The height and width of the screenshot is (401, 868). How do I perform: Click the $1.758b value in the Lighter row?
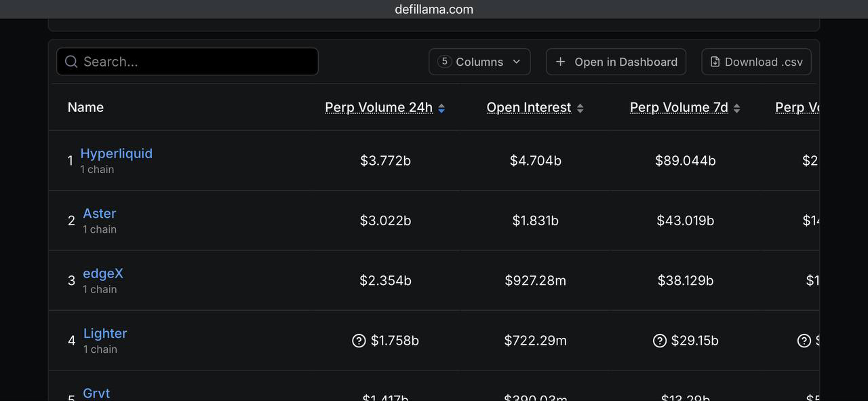(x=395, y=341)
